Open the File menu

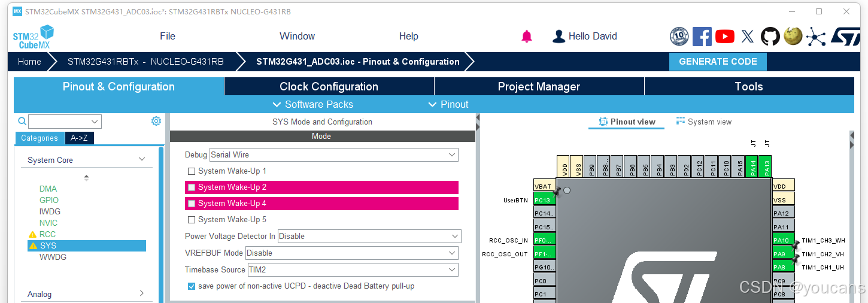[x=168, y=37]
